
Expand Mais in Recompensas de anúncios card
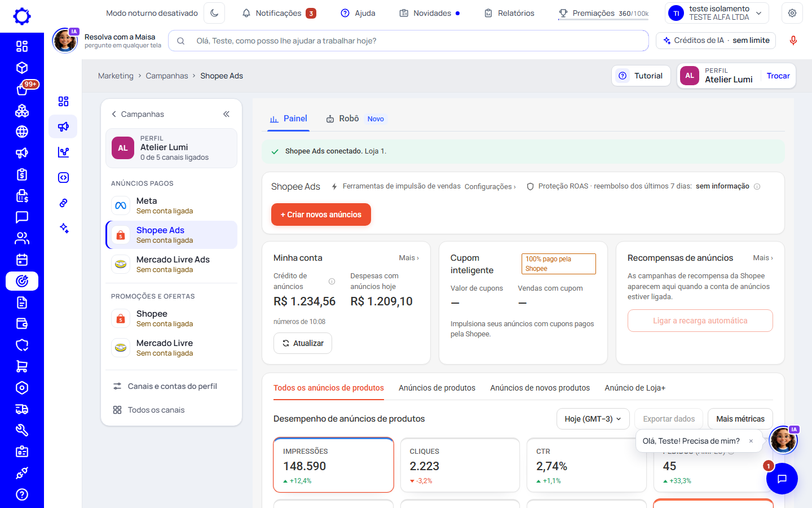(x=763, y=258)
